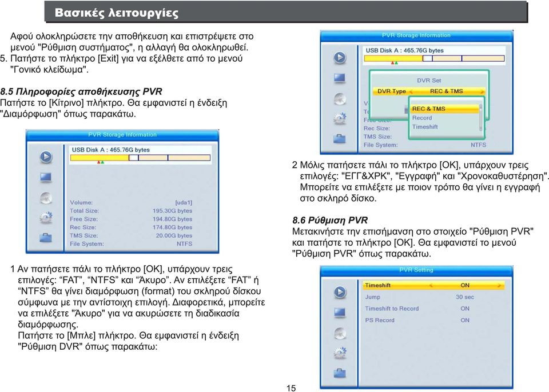This screenshot has height=392, width=549.
Task: Click the gear settings icon beside the Total Size rows
Action: [x=46, y=218]
